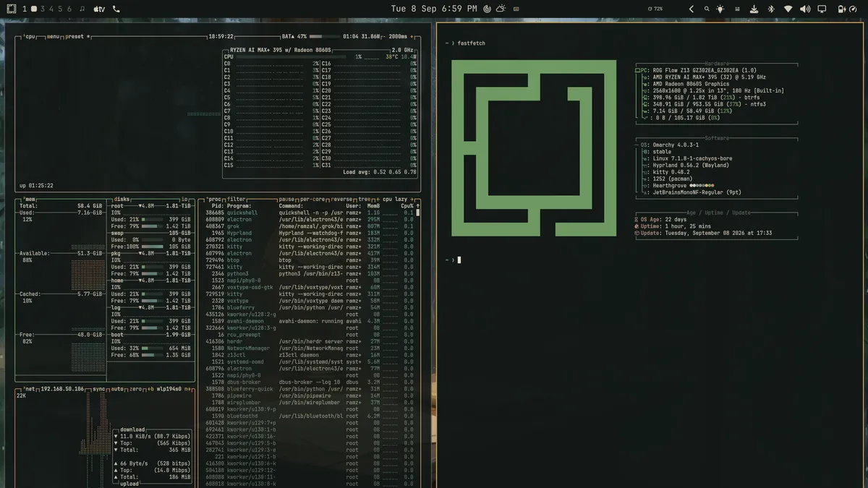Click the fastfetch command text in kitty
The width and height of the screenshot is (868, 488).
[472, 44]
